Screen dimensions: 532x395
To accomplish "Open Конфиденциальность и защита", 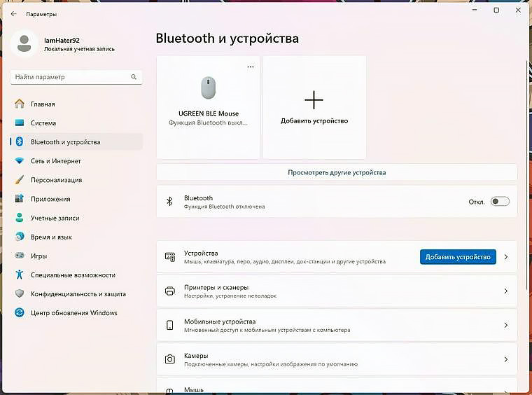I will click(76, 294).
